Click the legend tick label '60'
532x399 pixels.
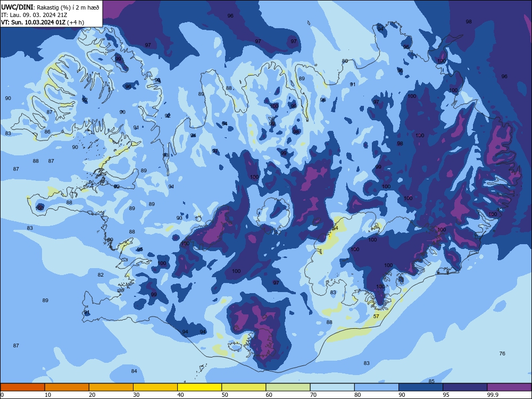(269, 395)
